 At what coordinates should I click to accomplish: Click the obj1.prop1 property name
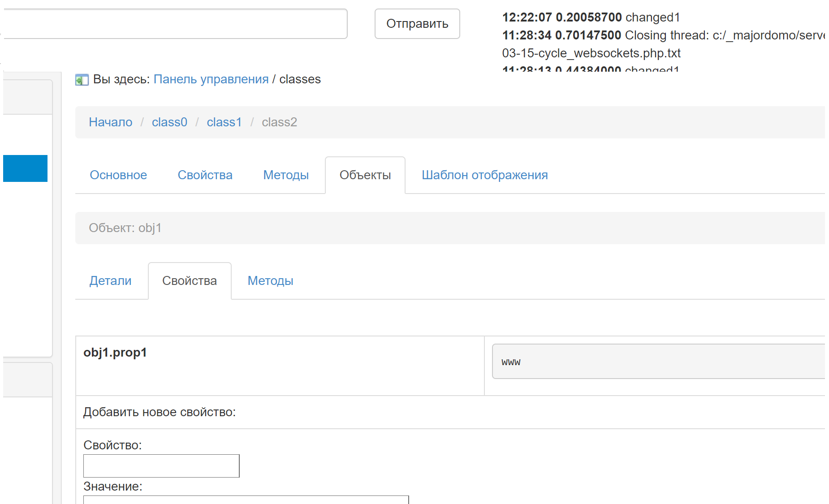[x=115, y=353]
